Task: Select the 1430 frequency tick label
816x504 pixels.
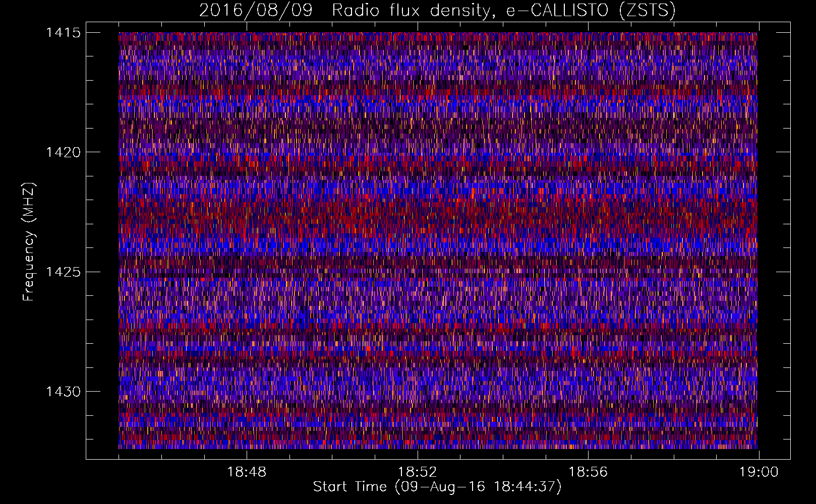Action: click(x=63, y=392)
